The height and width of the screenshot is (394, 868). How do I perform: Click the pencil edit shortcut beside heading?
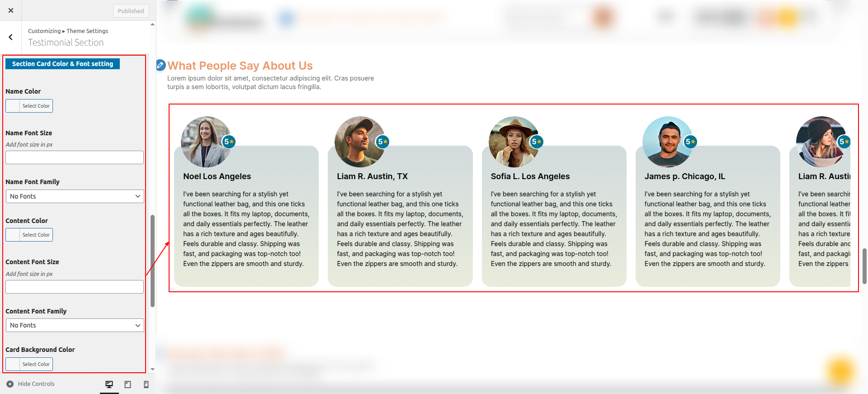[x=160, y=66]
